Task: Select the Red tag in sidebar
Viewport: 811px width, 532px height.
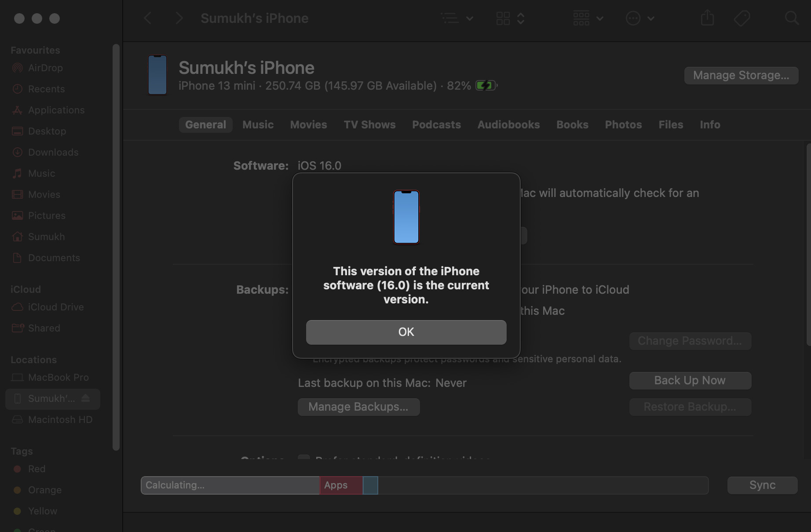Action: pos(37,469)
